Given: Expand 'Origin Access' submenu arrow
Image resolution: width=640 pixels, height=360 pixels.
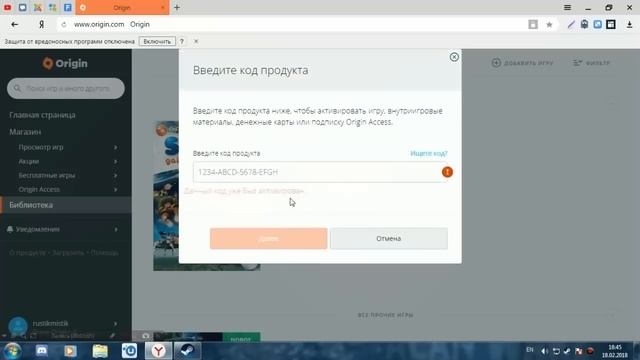Looking at the screenshot, I should 116,190.
